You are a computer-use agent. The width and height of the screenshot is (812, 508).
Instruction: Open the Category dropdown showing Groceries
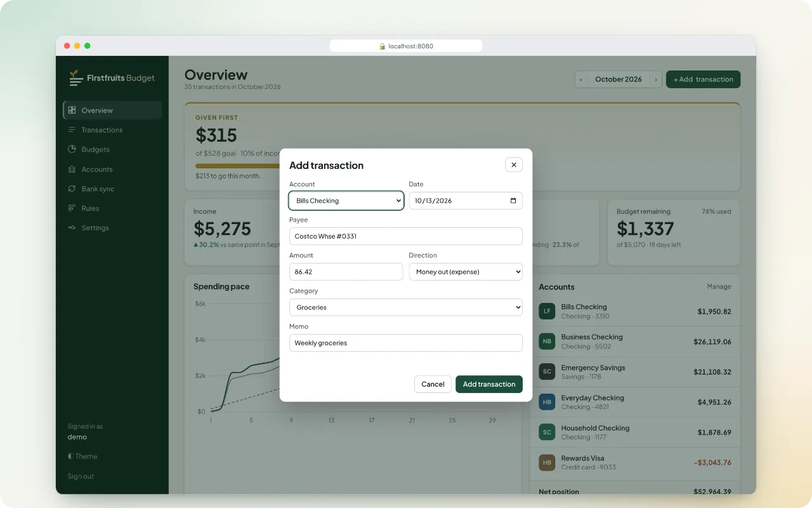406,307
